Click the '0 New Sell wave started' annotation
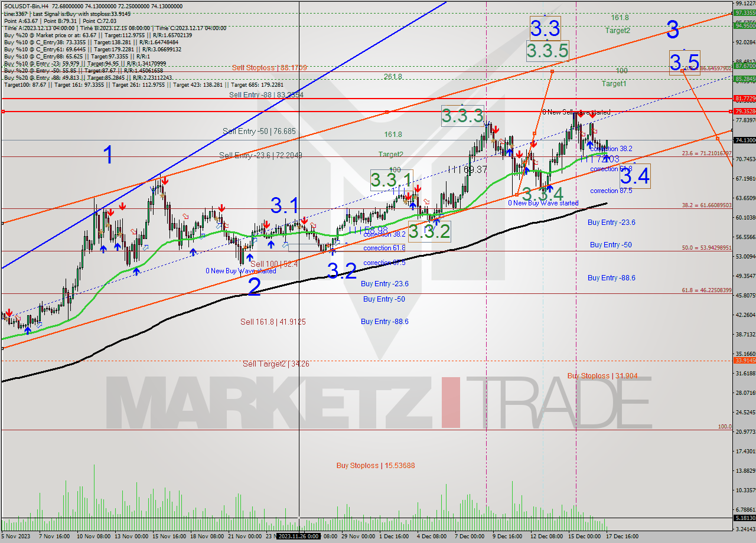 point(576,112)
